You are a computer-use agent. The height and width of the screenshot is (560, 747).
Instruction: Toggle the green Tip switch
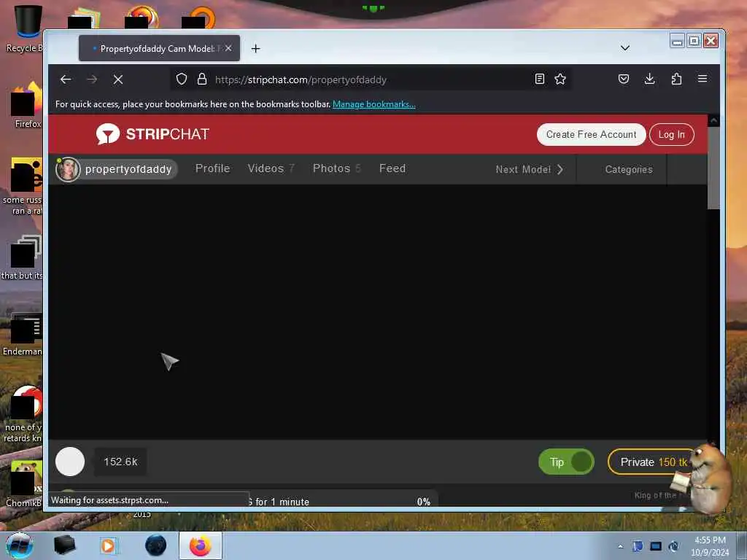click(x=566, y=462)
